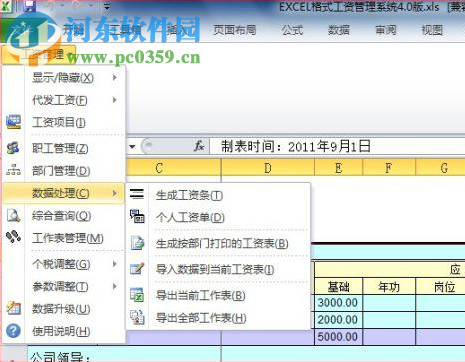Click the save floppy icon in title bar
The image size is (465, 362).
(x=30, y=6)
